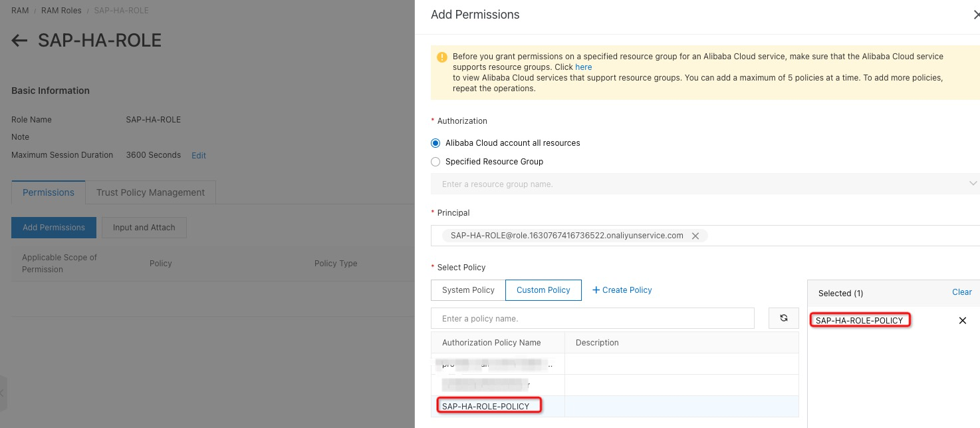Clear all selected policies
Image resolution: width=980 pixels, height=428 pixels.
(x=961, y=292)
